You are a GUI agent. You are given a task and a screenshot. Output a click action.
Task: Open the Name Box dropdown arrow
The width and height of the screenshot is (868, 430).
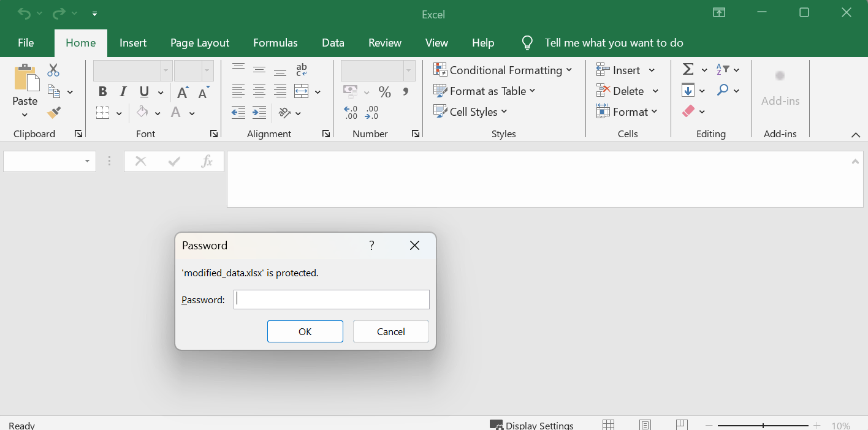click(87, 162)
